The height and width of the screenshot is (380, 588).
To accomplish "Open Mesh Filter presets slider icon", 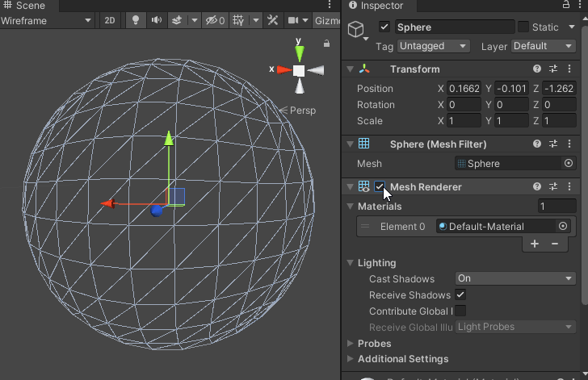I will click(x=554, y=144).
